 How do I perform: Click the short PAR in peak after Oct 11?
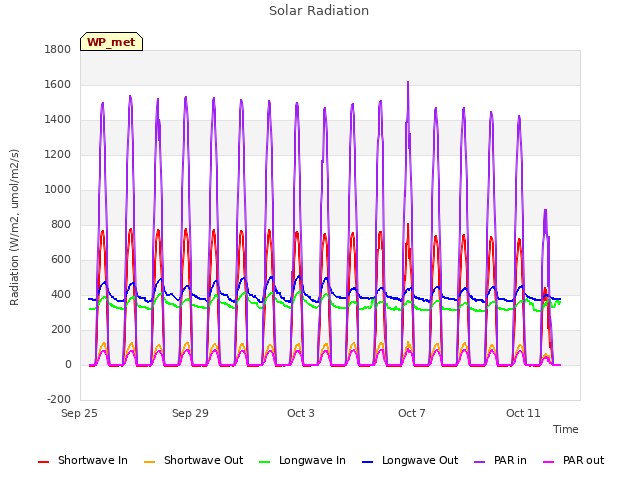tap(545, 212)
